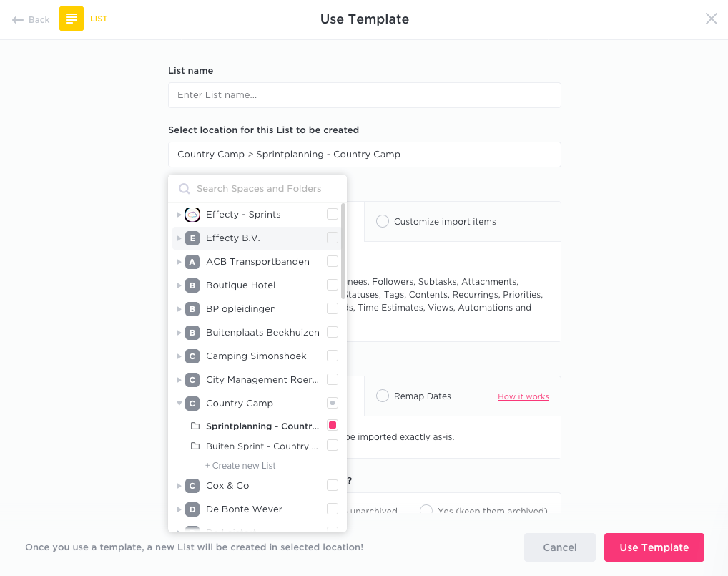Screen dimensions: 728x576
Task: Check the Effecty - Sprints checkbox
Action: pos(333,214)
